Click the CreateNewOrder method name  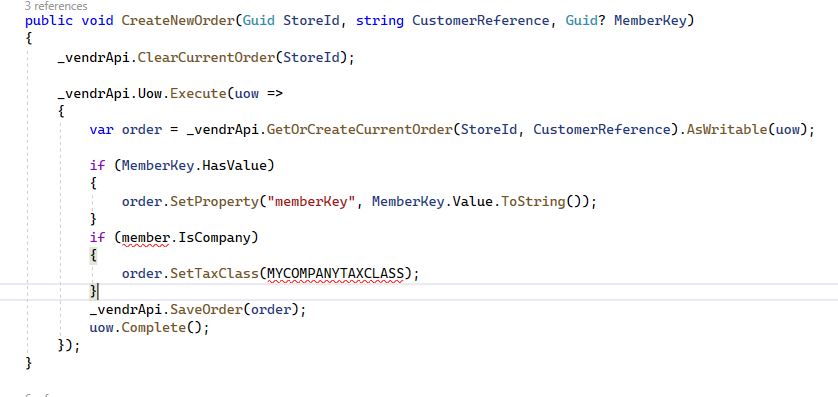point(178,21)
